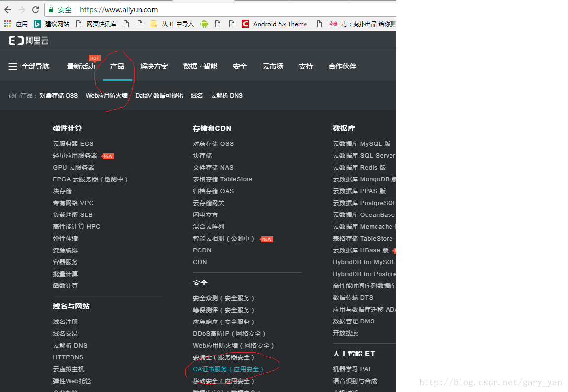Click the green Android bookmark icon
The height and width of the screenshot is (392, 568).
(x=204, y=24)
